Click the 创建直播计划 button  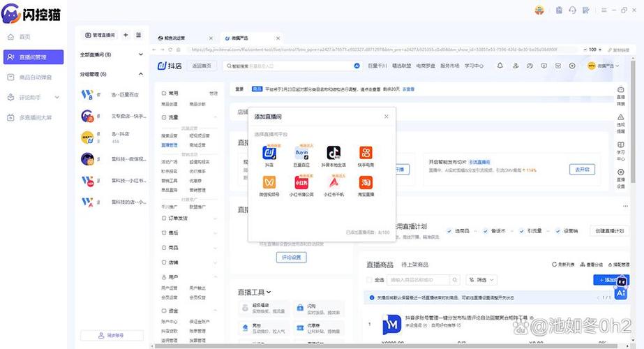(610, 231)
